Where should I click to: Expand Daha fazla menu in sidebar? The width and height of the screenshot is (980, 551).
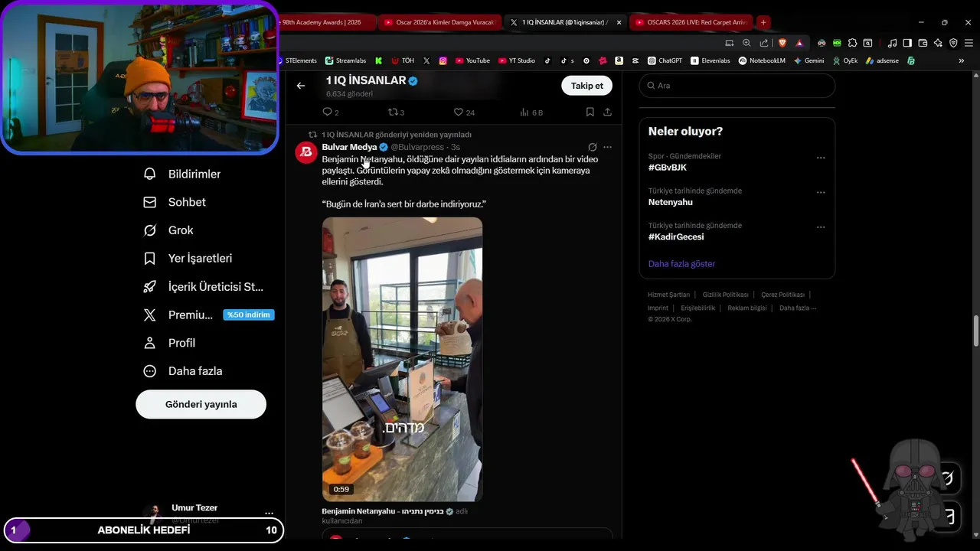click(x=183, y=371)
